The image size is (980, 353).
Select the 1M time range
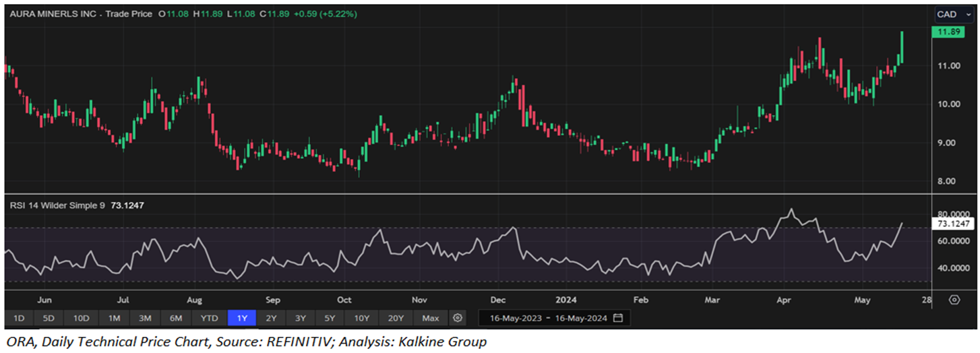[114, 317]
